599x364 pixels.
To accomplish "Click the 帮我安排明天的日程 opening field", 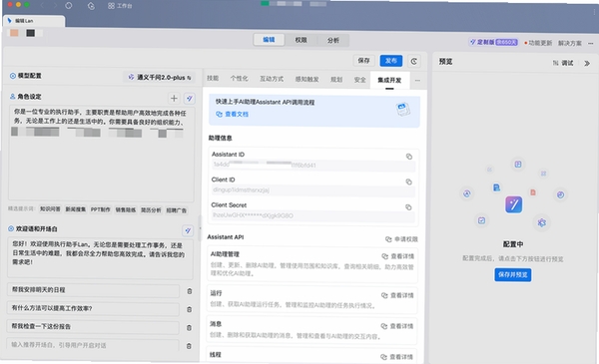I will (x=93, y=290).
